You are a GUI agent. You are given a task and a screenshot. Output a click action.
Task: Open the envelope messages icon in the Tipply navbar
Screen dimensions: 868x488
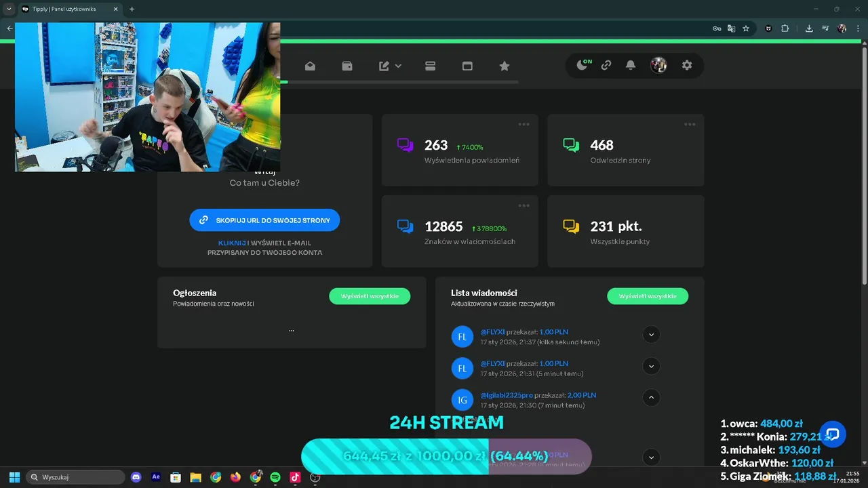pyautogui.click(x=310, y=66)
